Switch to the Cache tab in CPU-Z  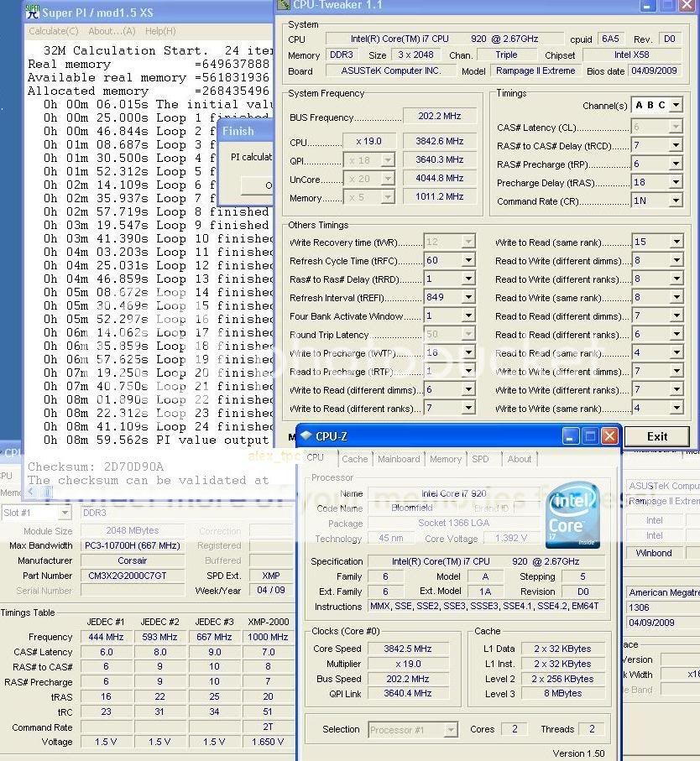point(355,459)
